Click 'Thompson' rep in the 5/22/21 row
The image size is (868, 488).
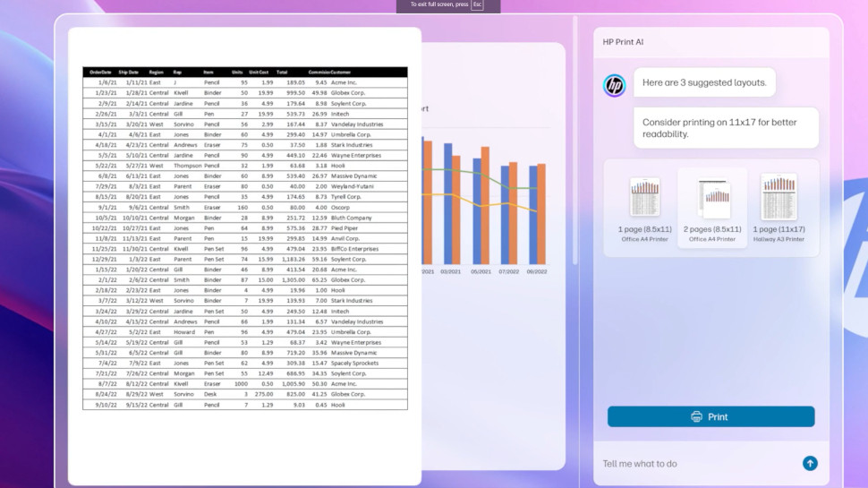tap(188, 166)
